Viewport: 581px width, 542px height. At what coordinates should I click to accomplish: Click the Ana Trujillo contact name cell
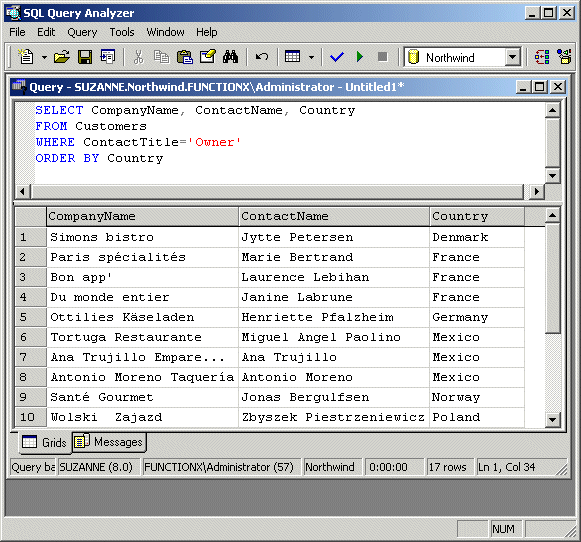[x=334, y=357]
